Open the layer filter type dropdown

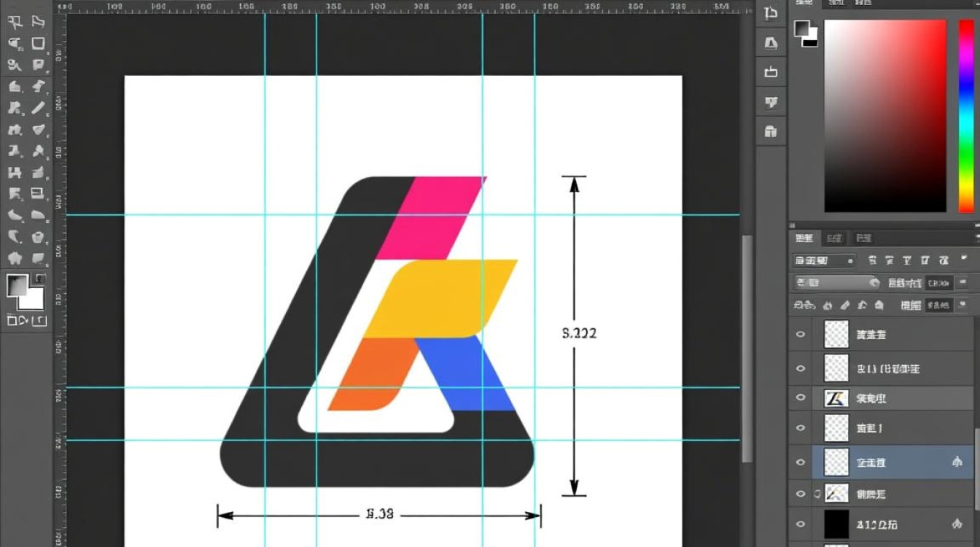(825, 260)
